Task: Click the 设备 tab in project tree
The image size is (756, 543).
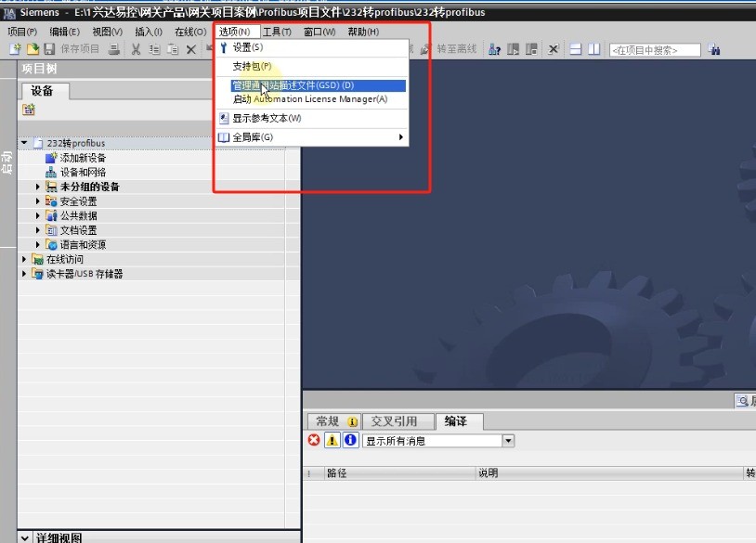Action: pyautogui.click(x=45, y=91)
